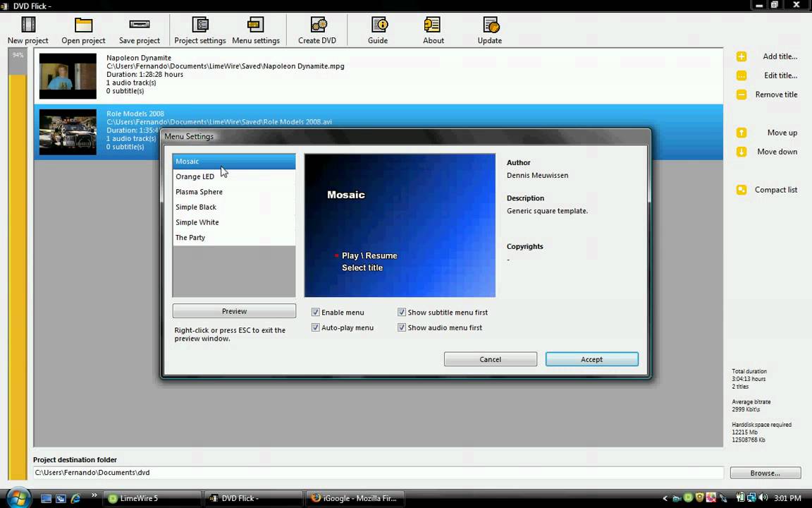812x508 pixels.
Task: Save the current project
Action: [x=139, y=30]
